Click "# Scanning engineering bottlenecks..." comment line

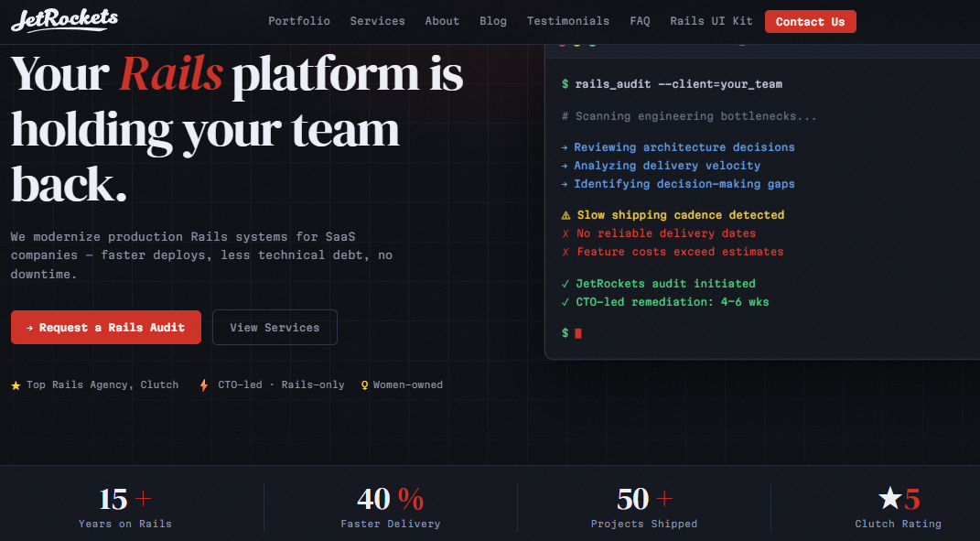click(x=689, y=115)
